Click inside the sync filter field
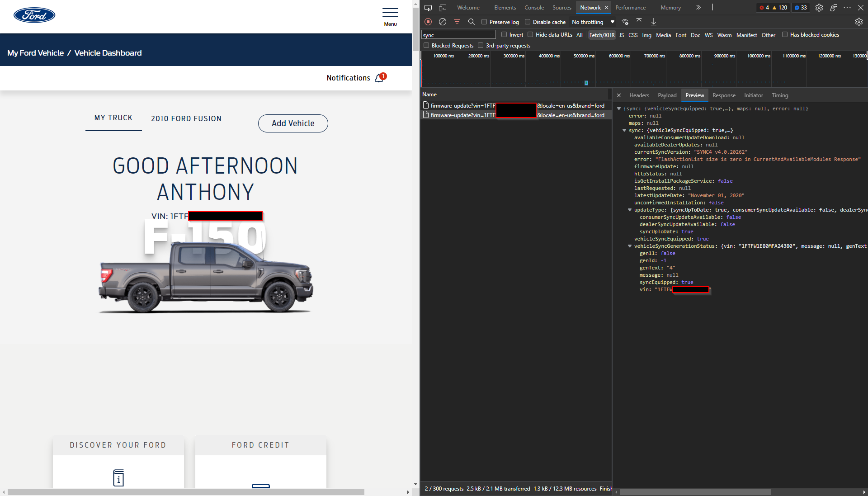The height and width of the screenshot is (496, 868). click(458, 34)
